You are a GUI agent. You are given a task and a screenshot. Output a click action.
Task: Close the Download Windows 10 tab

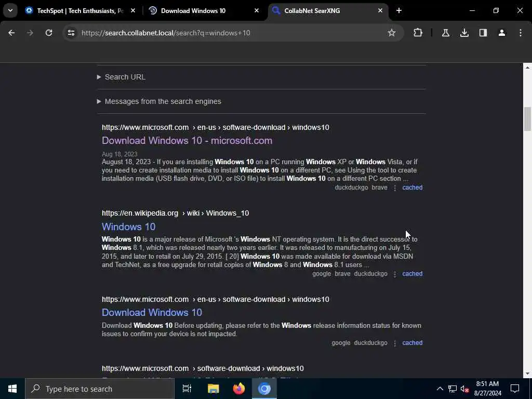[257, 10]
